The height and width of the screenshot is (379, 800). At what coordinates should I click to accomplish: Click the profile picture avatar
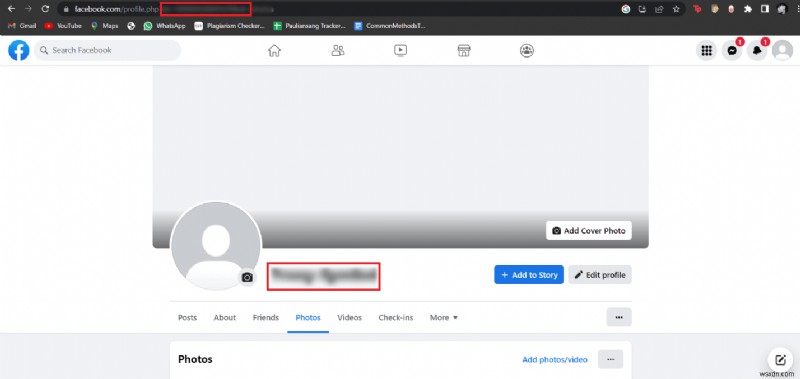click(216, 246)
